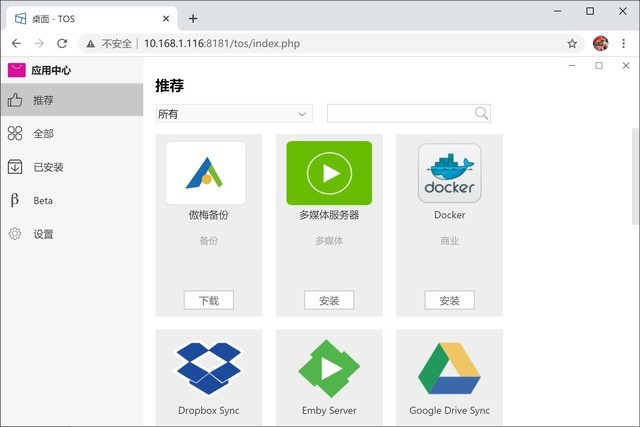
Task: Open the Emby Server app icon
Action: coord(329,369)
